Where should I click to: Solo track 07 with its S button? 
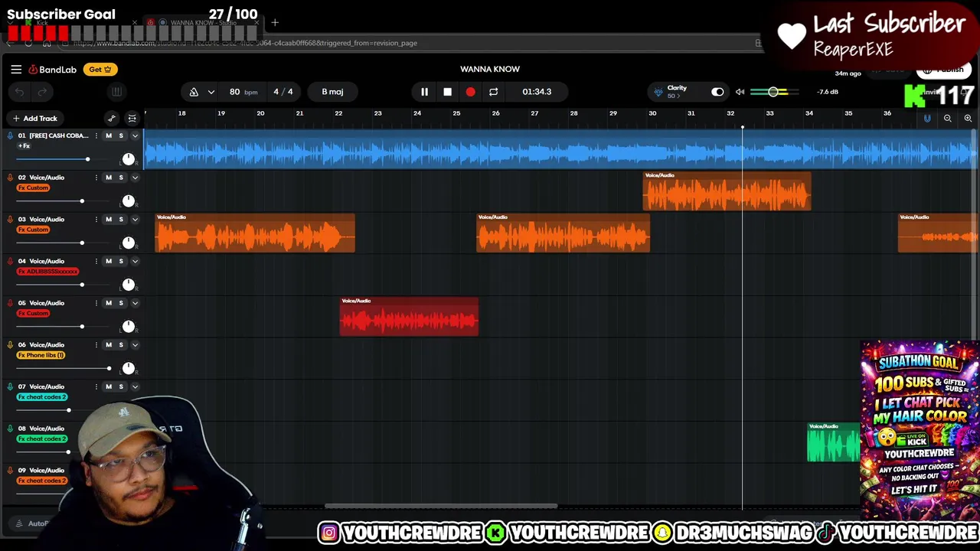121,386
